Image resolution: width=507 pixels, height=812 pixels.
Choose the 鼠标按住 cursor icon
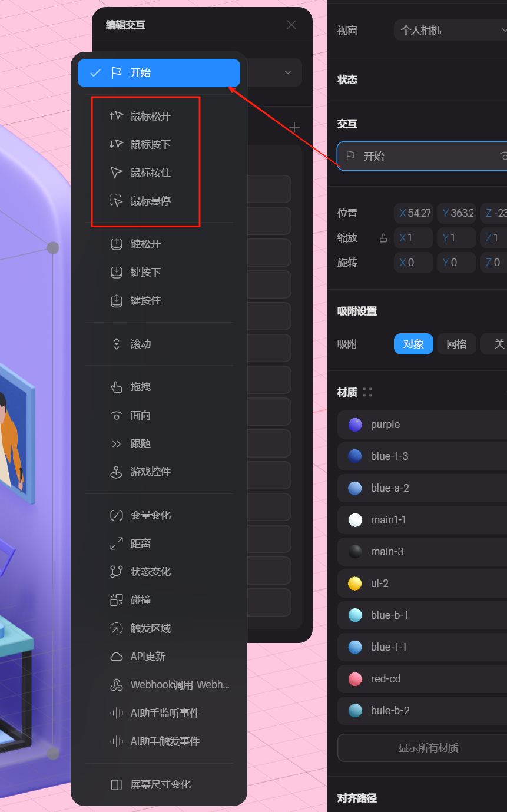[117, 173]
